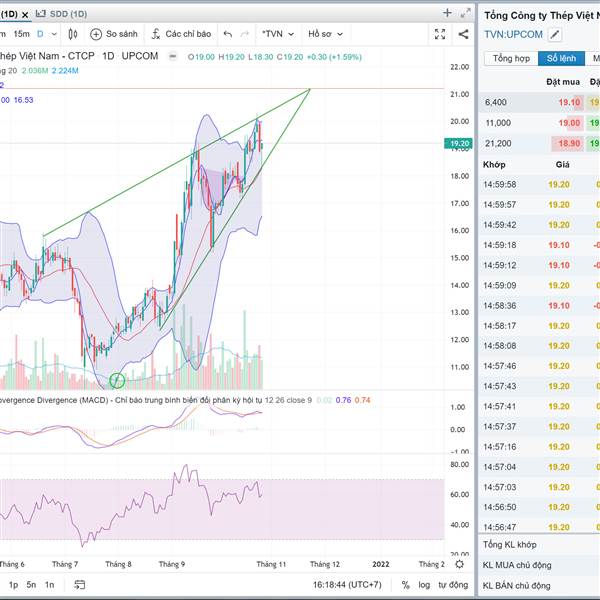
Task: Toggle log scale for the chart
Action: tap(424, 585)
